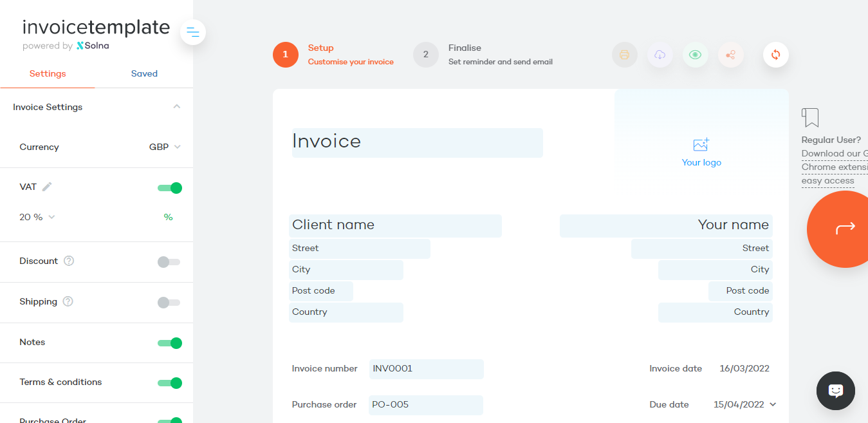The image size is (868, 423).
Task: Collapse the Invoice Settings section
Action: point(177,107)
